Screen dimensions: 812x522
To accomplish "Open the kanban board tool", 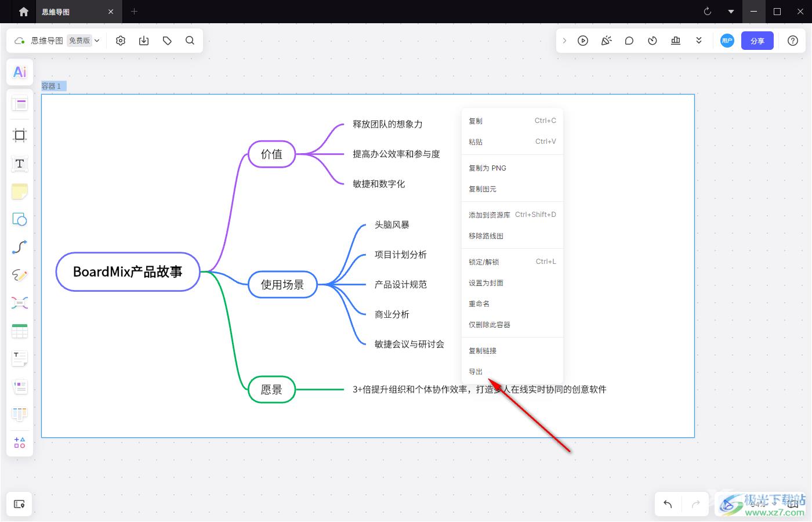I will pos(20,414).
